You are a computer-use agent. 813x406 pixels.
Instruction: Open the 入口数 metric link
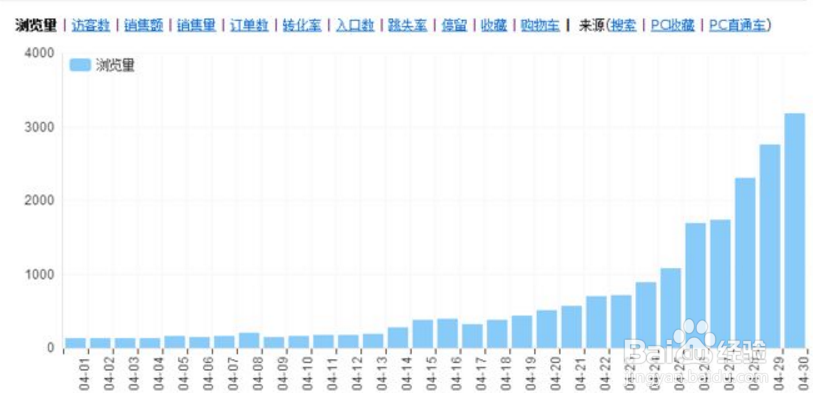[x=355, y=25]
